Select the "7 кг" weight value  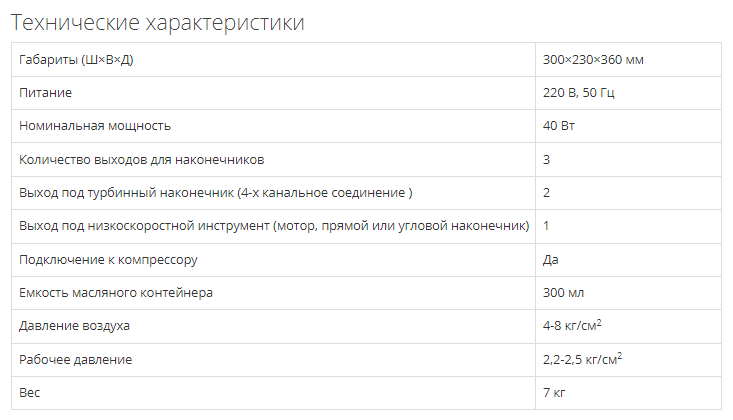coord(554,391)
